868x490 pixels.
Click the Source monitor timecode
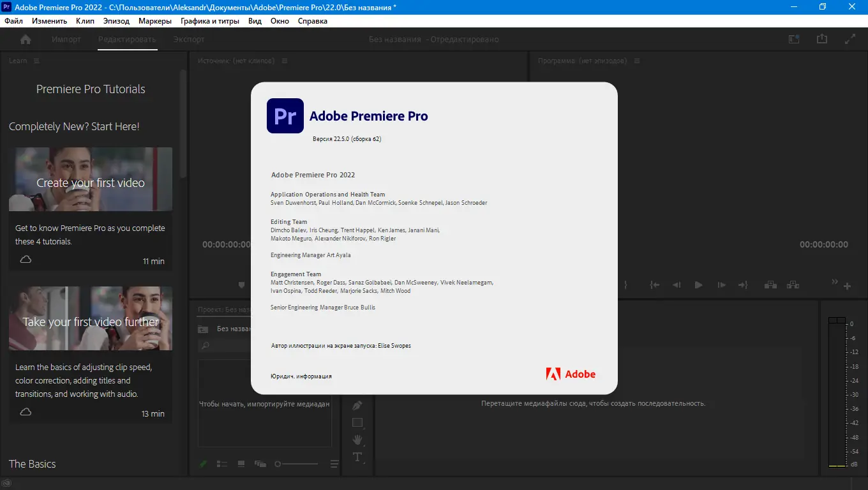(x=227, y=244)
